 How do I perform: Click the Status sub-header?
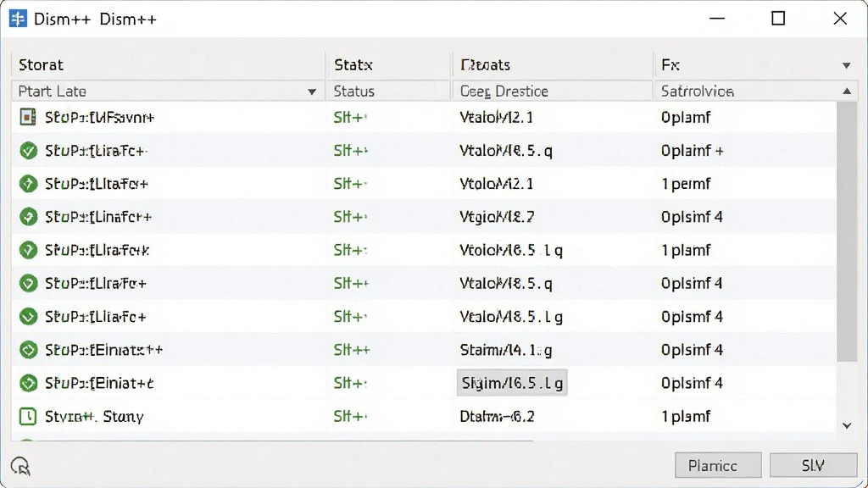pyautogui.click(x=388, y=91)
